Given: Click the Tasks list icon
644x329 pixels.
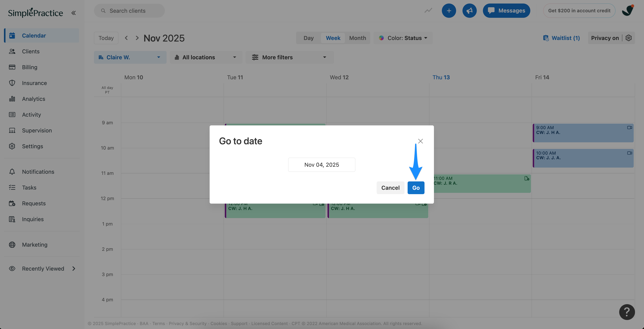Looking at the screenshot, I should [x=12, y=187].
